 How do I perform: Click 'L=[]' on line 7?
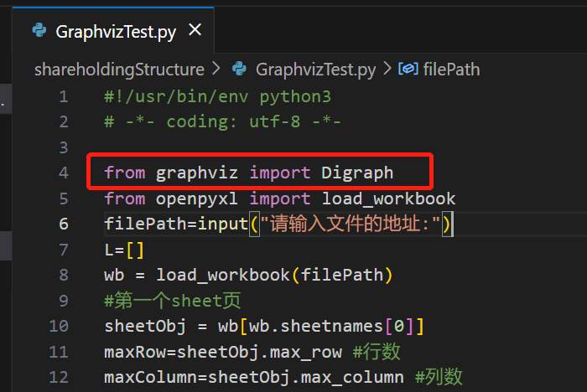[124, 250]
